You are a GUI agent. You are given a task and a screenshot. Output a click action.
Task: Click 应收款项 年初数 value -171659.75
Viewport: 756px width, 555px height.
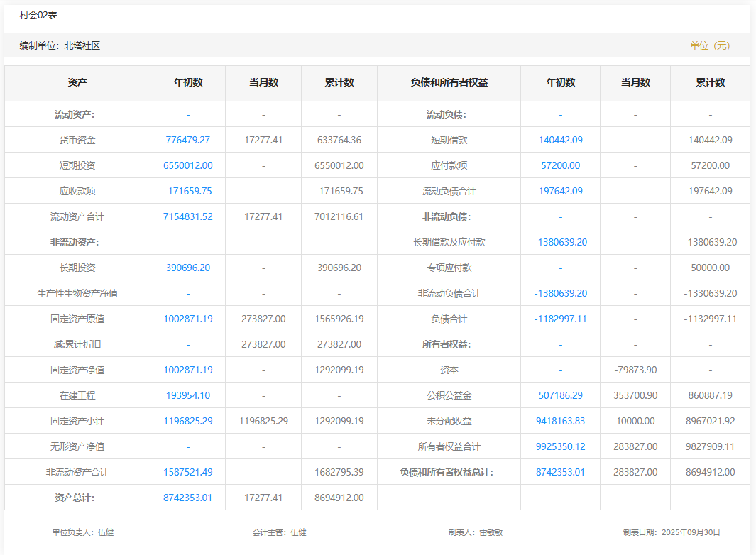(x=187, y=191)
